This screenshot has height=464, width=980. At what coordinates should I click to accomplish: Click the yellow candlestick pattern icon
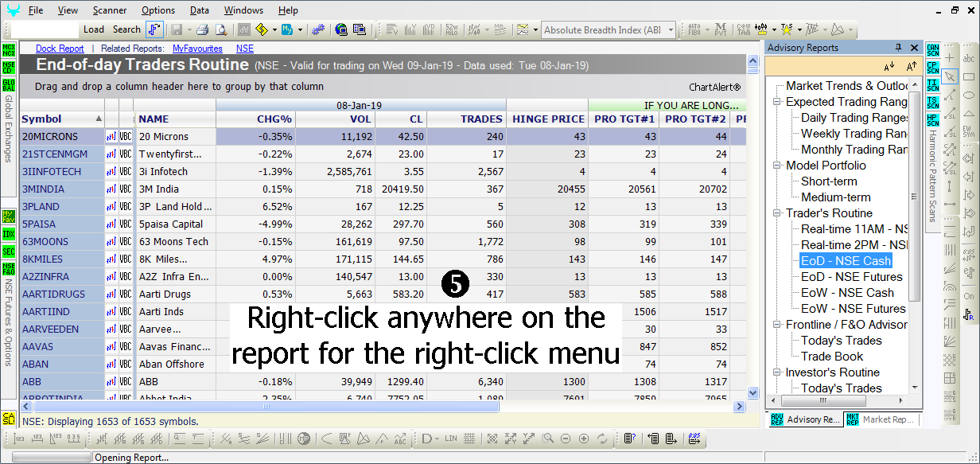point(761,29)
